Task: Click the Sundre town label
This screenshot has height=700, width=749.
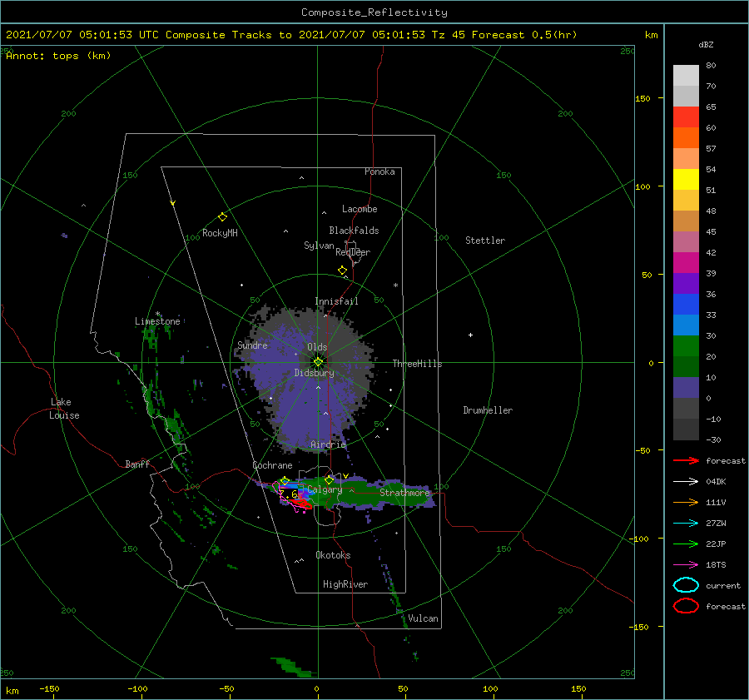Action: tap(252, 345)
